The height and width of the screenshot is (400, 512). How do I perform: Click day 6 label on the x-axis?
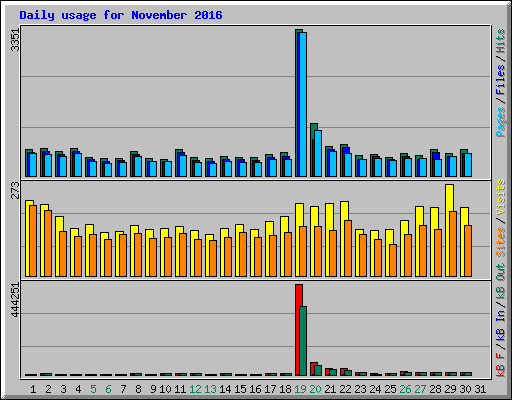pyautogui.click(x=108, y=389)
